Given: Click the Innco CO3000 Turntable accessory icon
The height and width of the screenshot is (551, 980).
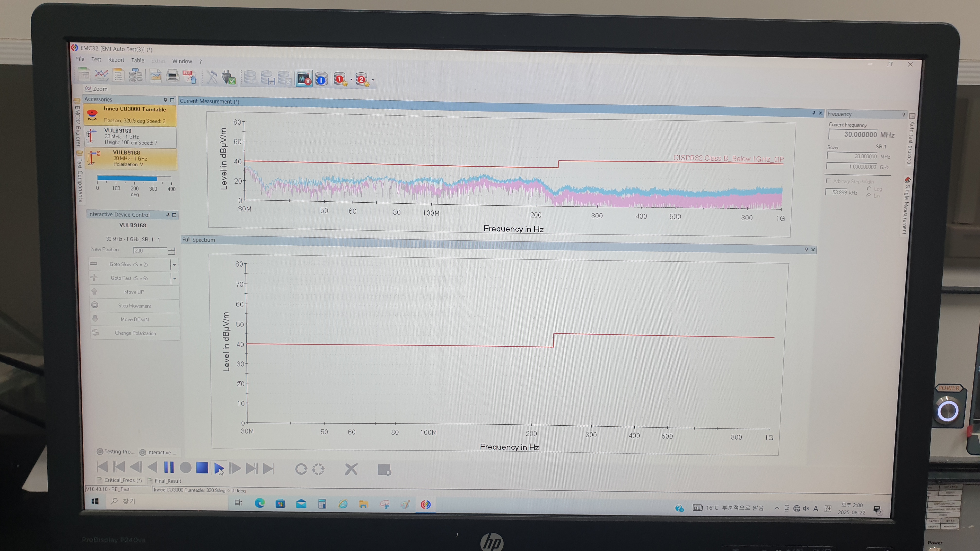Looking at the screenshot, I should [x=92, y=115].
